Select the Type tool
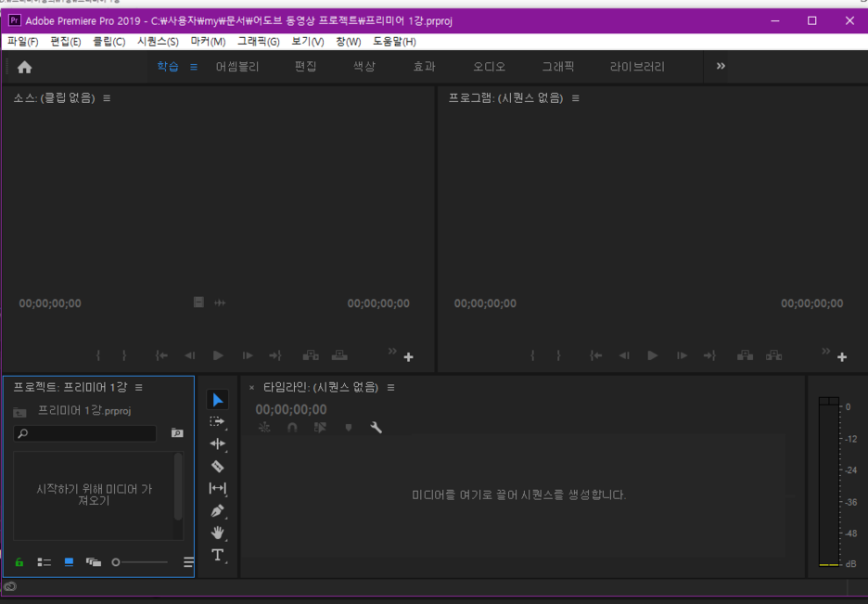868x604 pixels. (x=218, y=555)
